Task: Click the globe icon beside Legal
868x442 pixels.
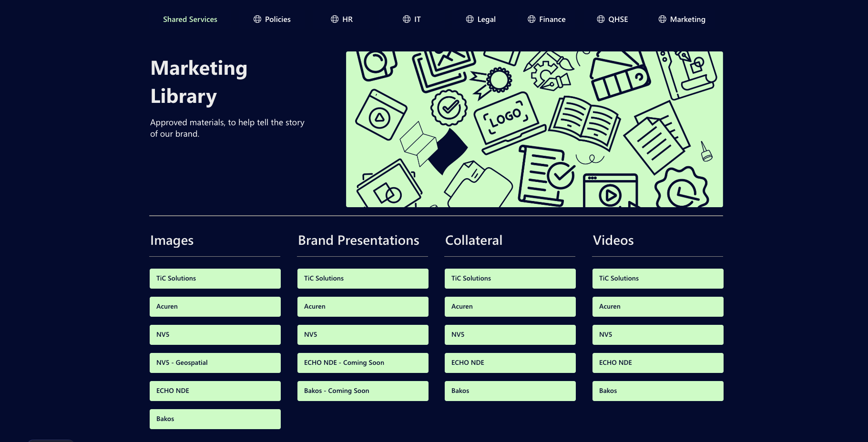Action: (470, 19)
